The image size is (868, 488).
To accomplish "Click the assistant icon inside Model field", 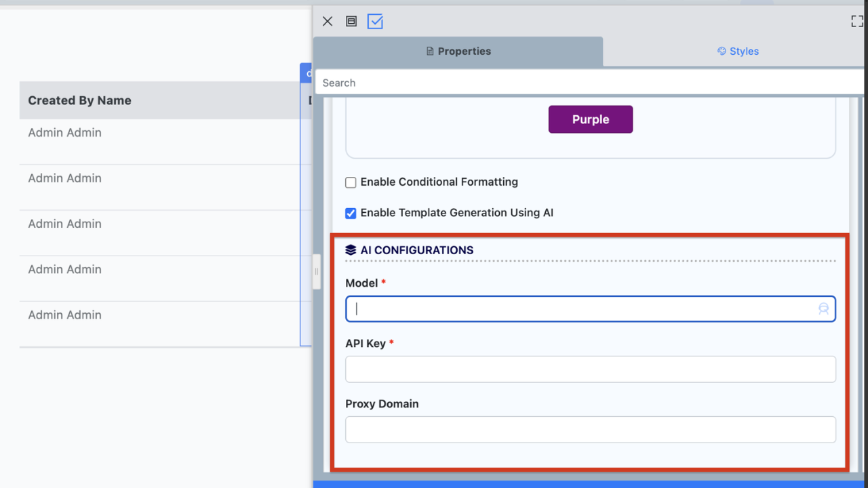I will [x=823, y=309].
